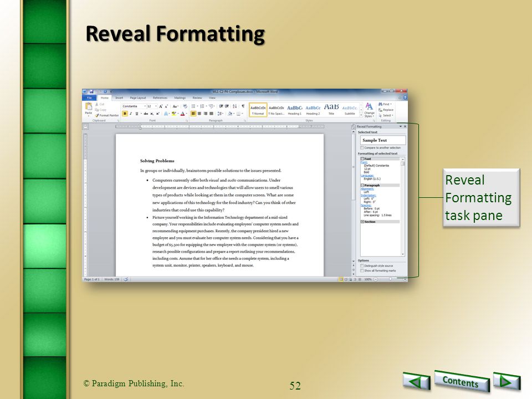This screenshot has height=399, width=532.
Task: Switch to the Insert tab
Action: click(119, 98)
